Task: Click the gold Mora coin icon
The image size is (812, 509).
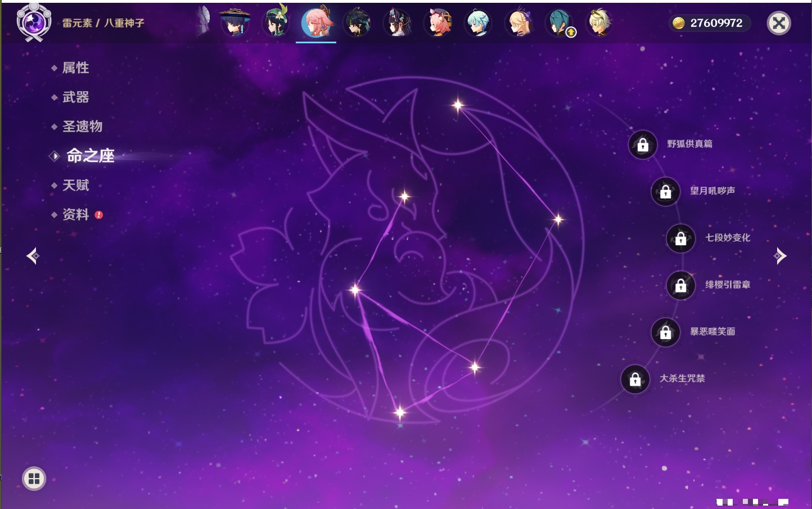Action: tap(679, 23)
